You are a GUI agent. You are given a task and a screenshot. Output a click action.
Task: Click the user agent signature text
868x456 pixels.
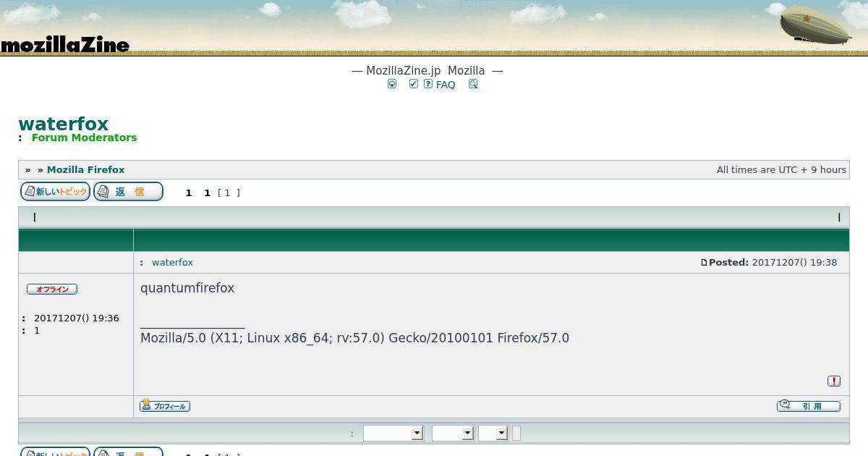pyautogui.click(x=354, y=338)
